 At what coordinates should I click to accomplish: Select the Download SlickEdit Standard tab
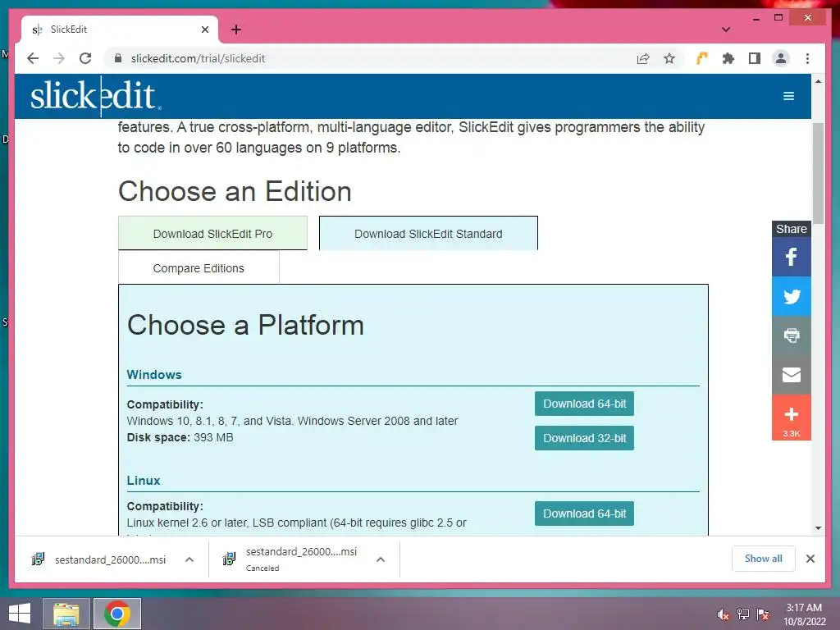pyautogui.click(x=428, y=233)
